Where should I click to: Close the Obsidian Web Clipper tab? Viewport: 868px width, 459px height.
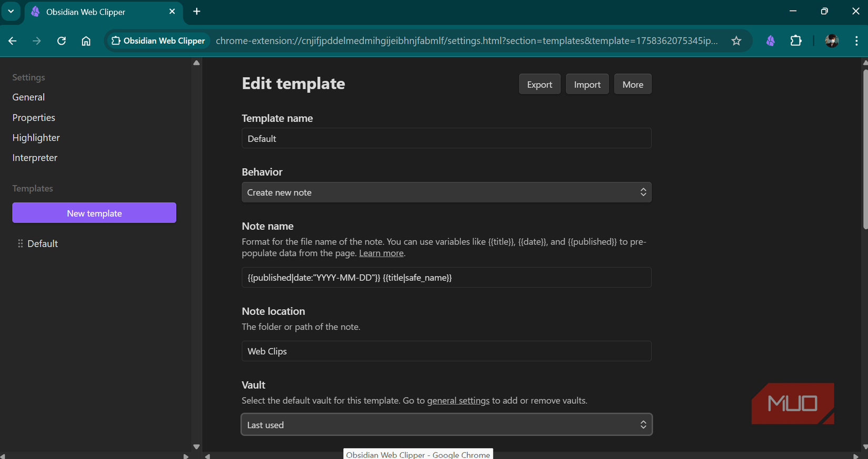172,11
